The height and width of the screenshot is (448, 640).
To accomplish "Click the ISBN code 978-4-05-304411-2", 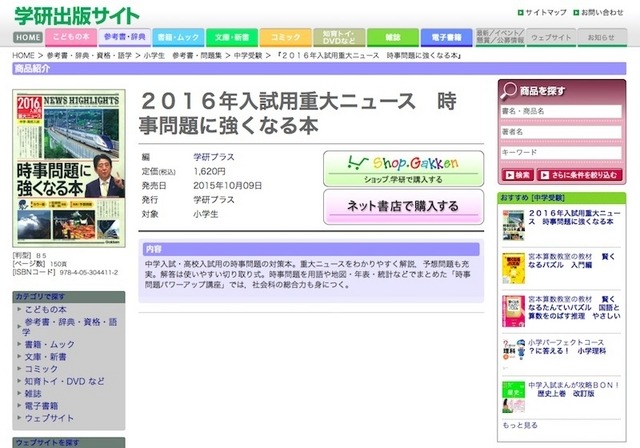I will [x=89, y=273].
